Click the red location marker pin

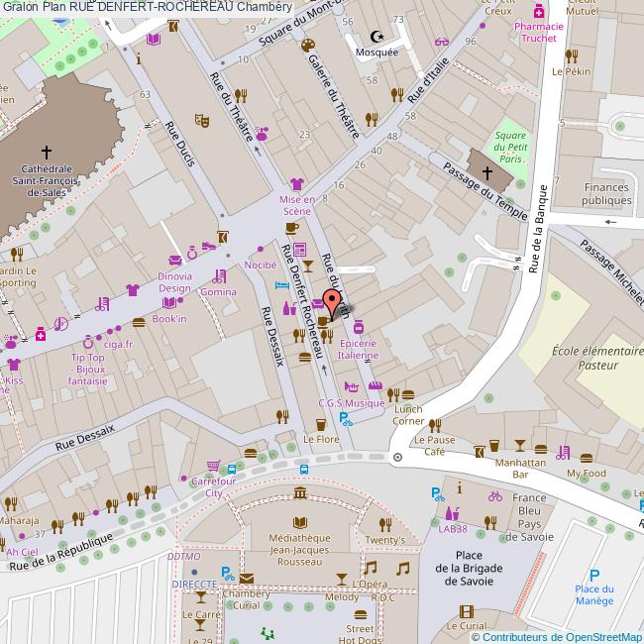coord(331,301)
